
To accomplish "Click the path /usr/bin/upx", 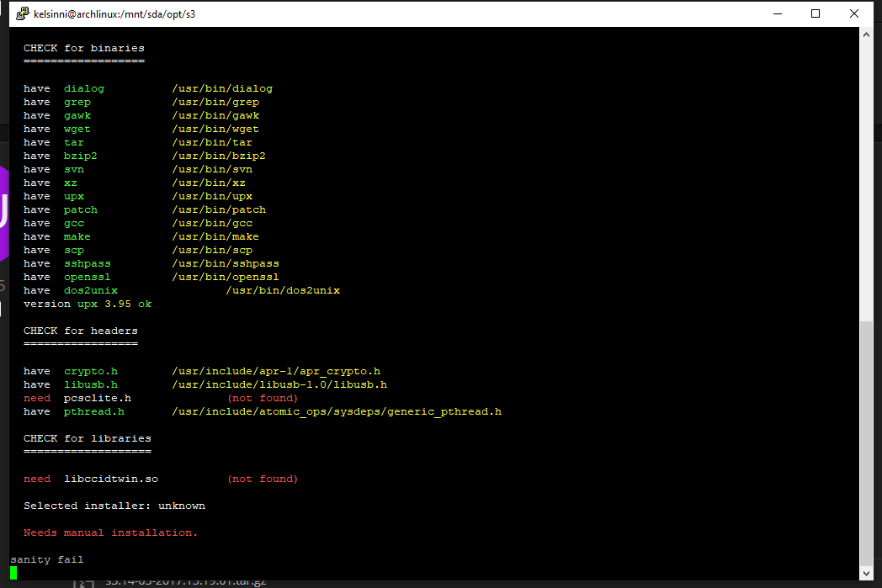I will point(212,196).
